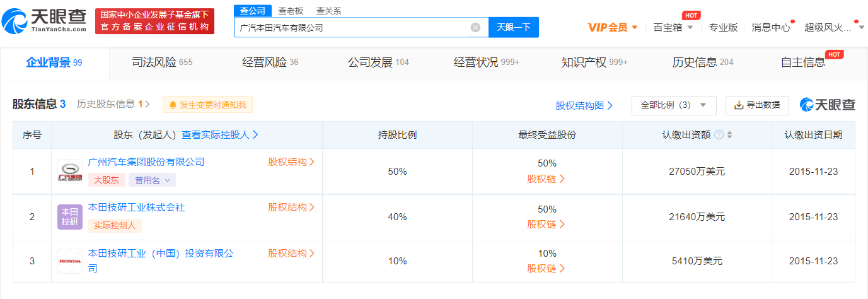Click the 最终受益股份 column header
868x299 pixels.
547,135
